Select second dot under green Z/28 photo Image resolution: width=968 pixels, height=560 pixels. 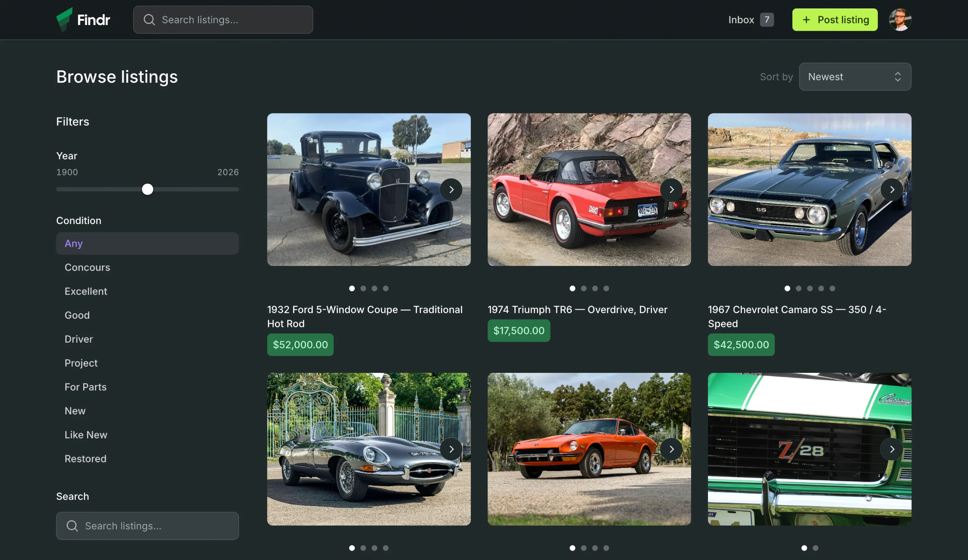pyautogui.click(x=815, y=548)
